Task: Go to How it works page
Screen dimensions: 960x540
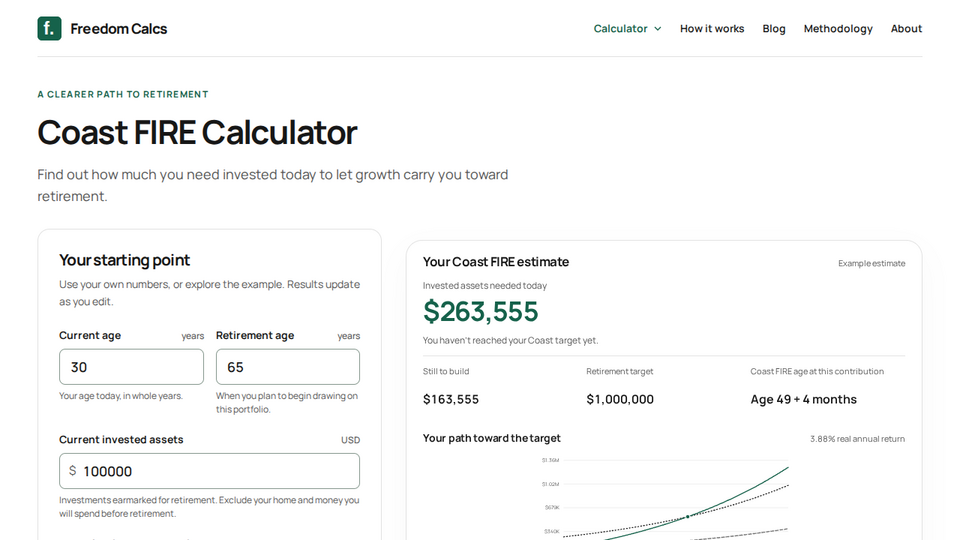Action: coord(712,29)
